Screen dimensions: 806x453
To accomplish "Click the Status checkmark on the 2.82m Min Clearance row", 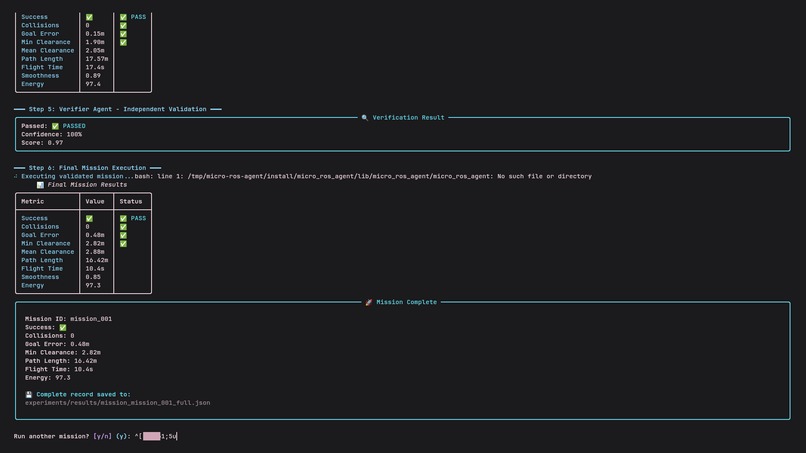I will click(123, 244).
